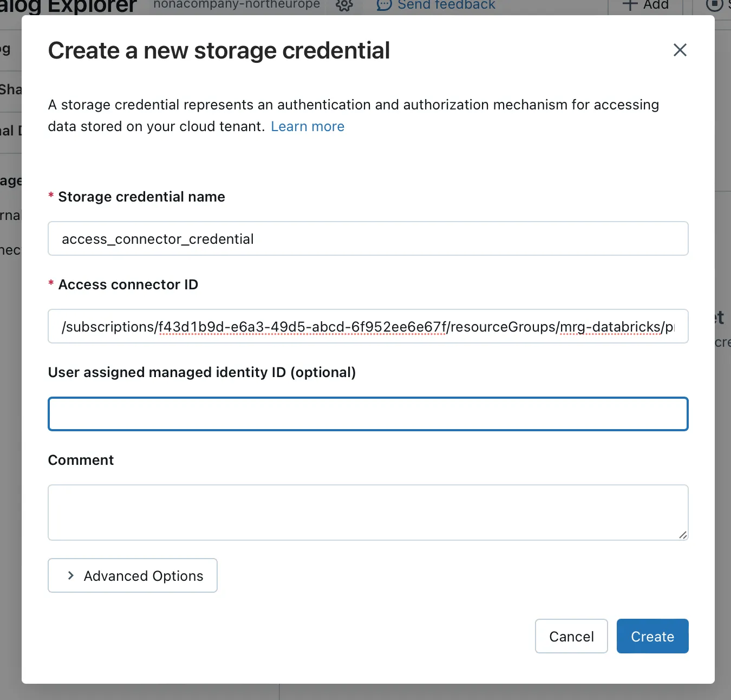
Task: Click the Access connector ID label
Action: click(128, 284)
